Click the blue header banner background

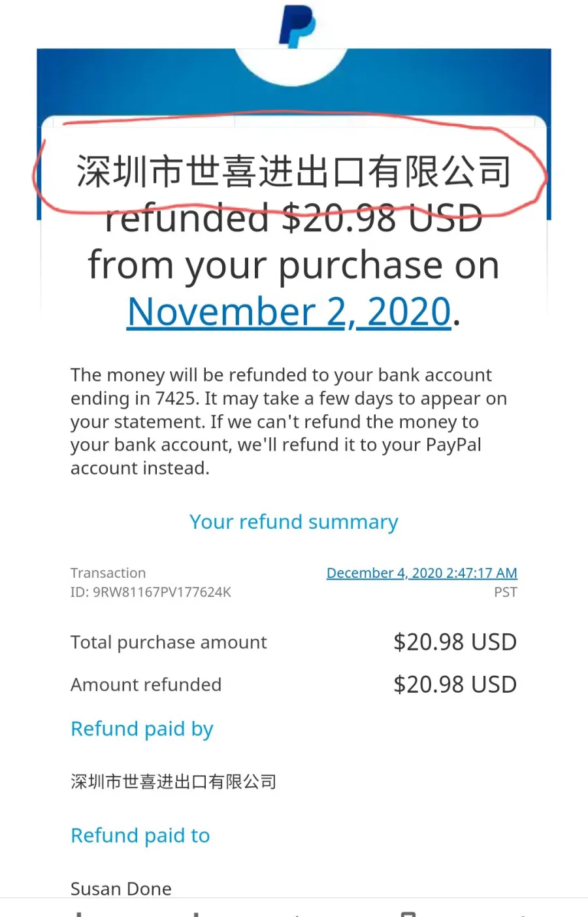(131, 82)
